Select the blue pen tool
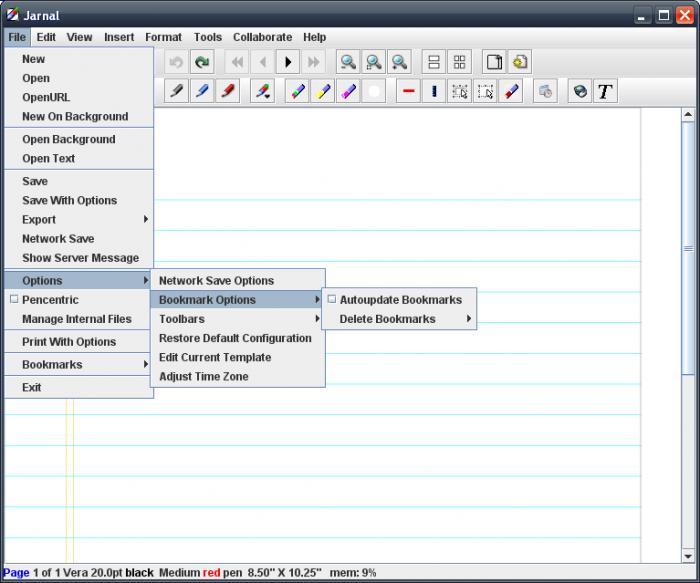This screenshot has width=700, height=583. tap(202, 91)
